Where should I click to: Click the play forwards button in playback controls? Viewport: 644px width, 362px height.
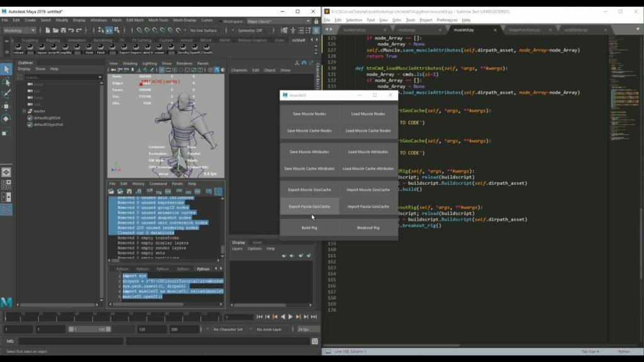[x=291, y=317]
